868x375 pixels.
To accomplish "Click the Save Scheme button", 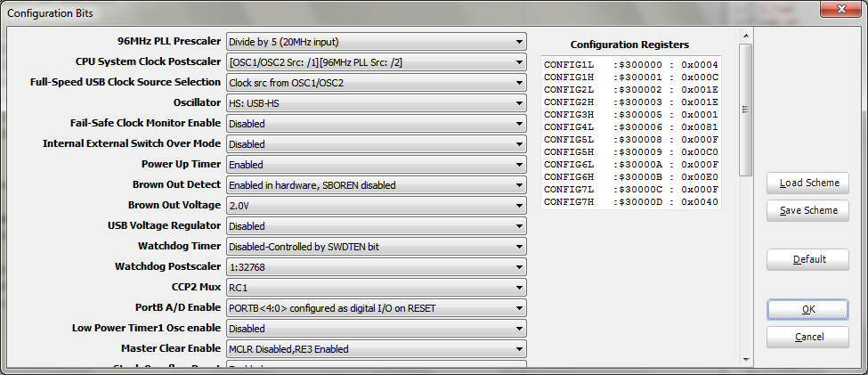I will tap(808, 211).
